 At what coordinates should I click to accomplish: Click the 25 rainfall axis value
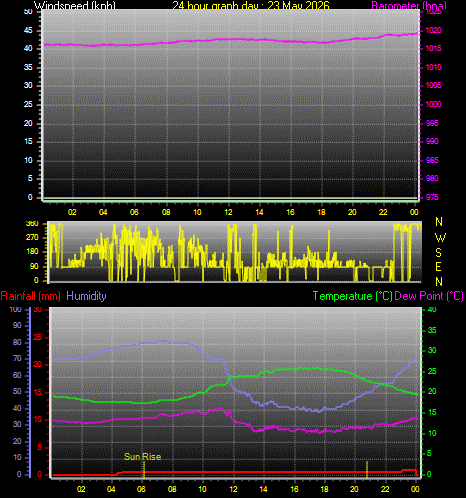pos(38,337)
